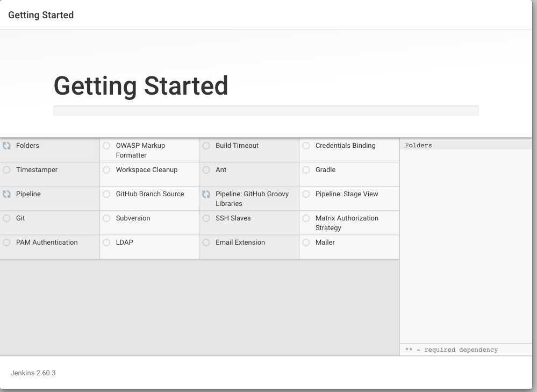Image resolution: width=537 pixels, height=392 pixels.
Task: Click the status circle beside SSH Slaves
Action: 206,218
